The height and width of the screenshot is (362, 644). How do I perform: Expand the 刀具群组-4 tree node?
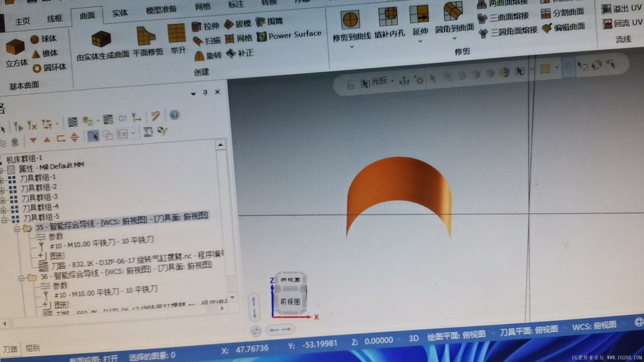point(3,210)
